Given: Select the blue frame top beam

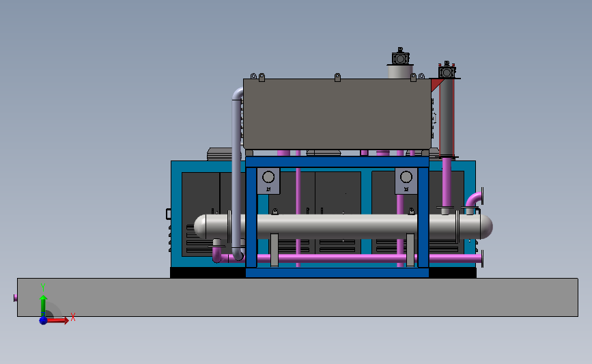Looking at the screenshot, I should [337, 162].
